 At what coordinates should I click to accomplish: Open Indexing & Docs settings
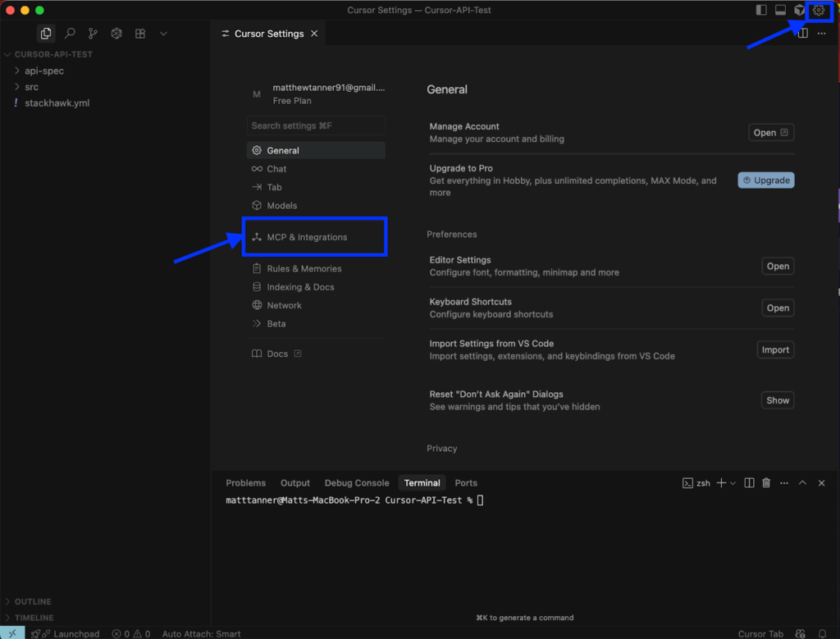point(316,286)
